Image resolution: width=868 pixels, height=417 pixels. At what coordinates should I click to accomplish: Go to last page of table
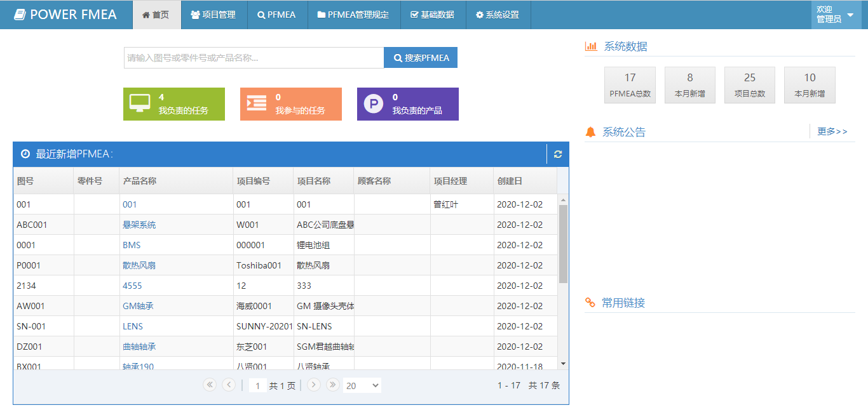tap(332, 385)
